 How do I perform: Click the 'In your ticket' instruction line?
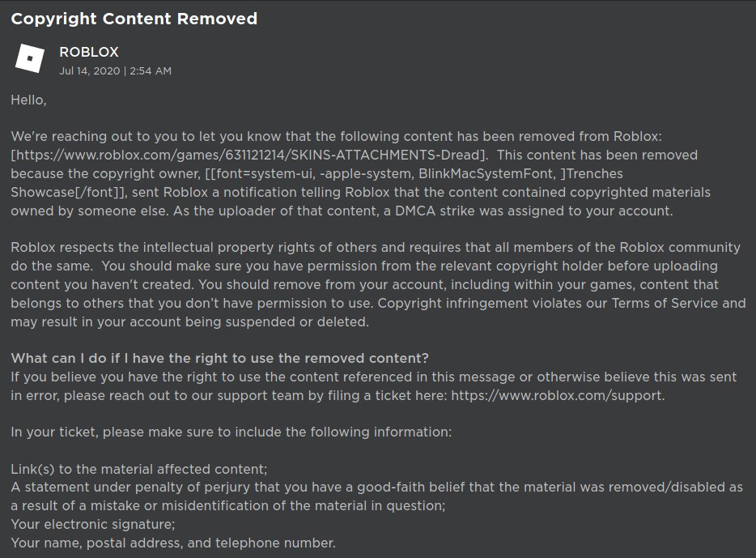click(231, 432)
